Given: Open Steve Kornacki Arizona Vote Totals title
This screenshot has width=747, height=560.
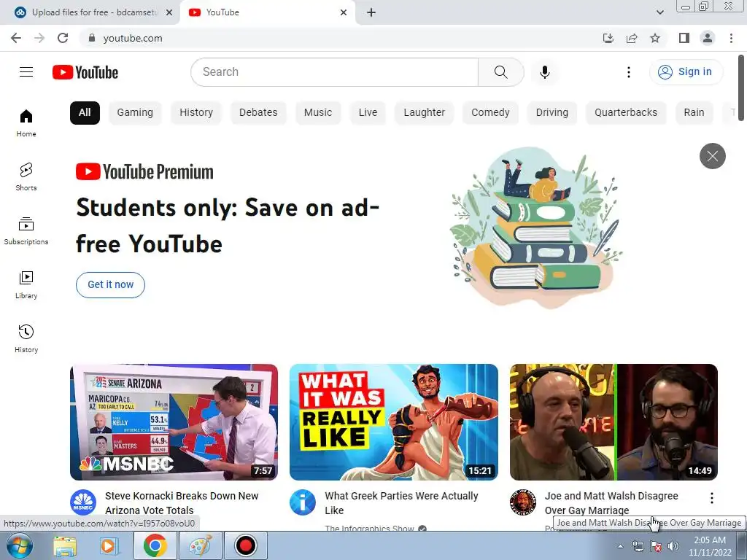Looking at the screenshot, I should (182, 503).
